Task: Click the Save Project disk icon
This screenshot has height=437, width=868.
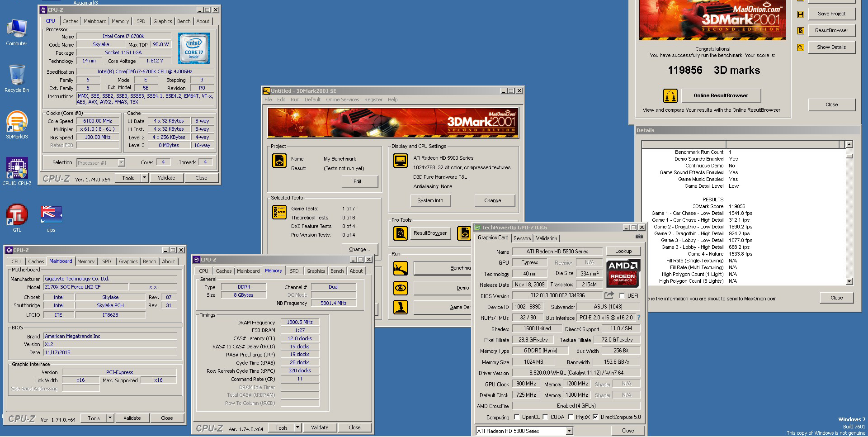Action: [x=801, y=14]
